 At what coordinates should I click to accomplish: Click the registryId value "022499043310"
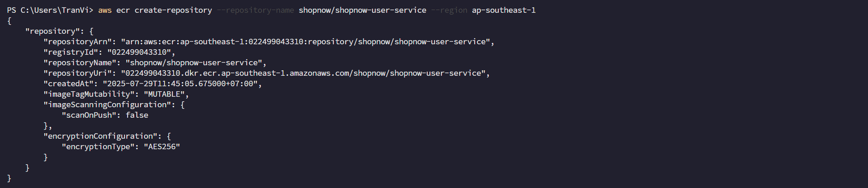pyautogui.click(x=139, y=52)
